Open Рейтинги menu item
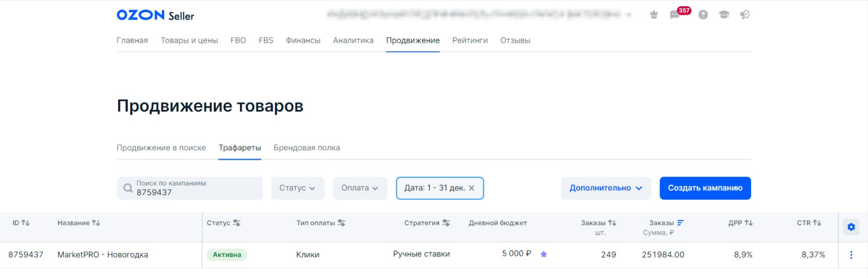 [470, 40]
